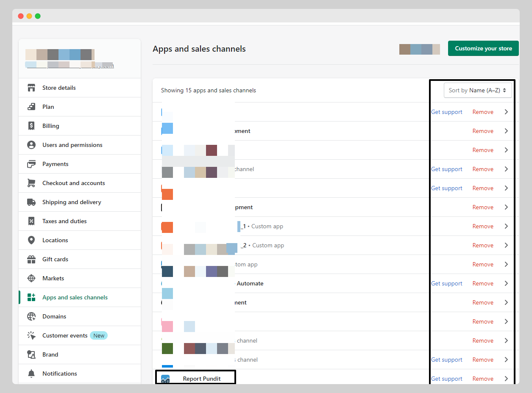Click the Locations pin icon

click(x=31, y=240)
